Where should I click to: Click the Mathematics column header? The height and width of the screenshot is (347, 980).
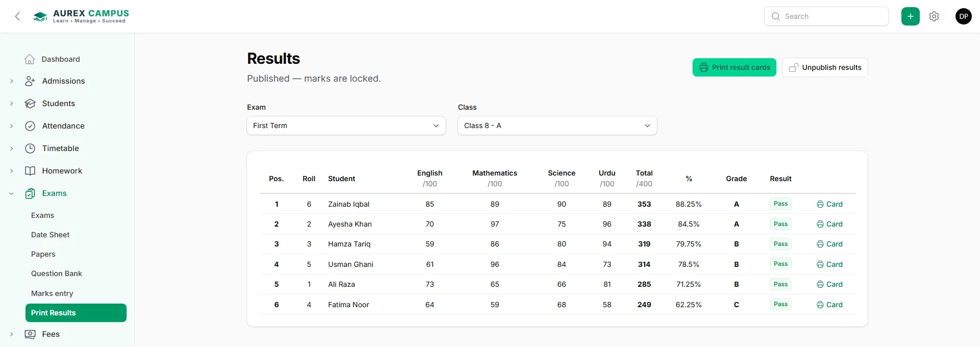coord(495,178)
